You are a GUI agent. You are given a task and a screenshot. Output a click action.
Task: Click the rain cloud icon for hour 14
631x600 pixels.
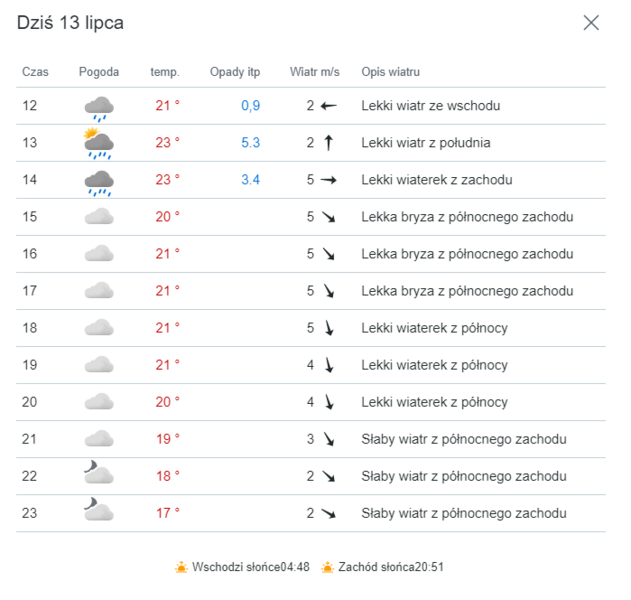click(99, 181)
